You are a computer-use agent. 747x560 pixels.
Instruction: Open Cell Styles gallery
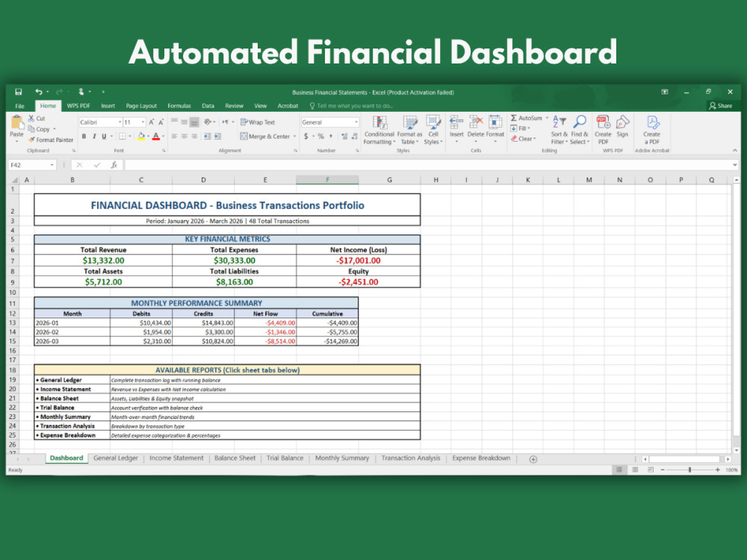pyautogui.click(x=433, y=130)
